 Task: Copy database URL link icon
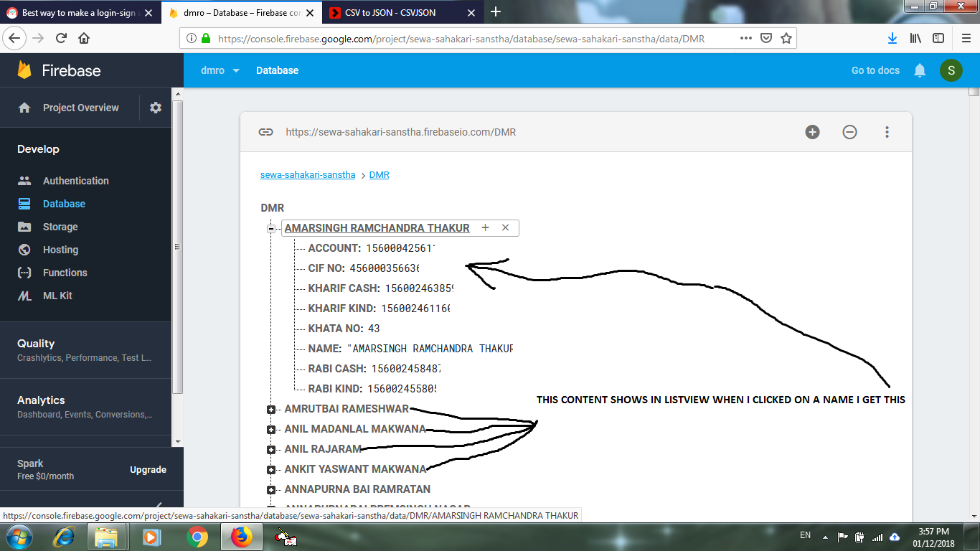pos(265,132)
